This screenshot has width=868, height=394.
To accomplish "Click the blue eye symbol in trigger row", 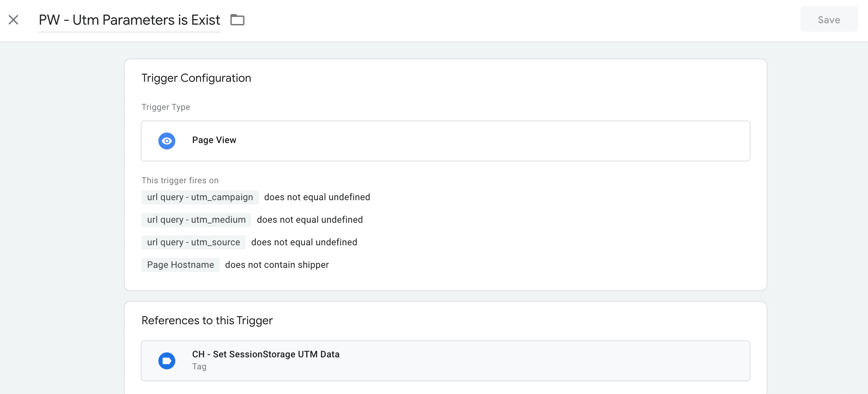I will click(167, 141).
